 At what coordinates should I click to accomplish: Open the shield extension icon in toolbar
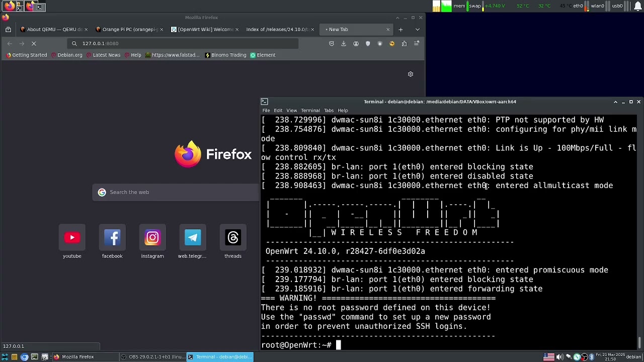point(368,44)
